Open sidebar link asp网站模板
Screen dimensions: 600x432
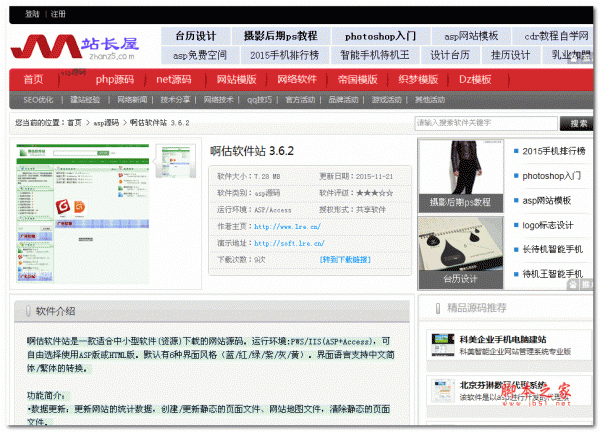546,200
